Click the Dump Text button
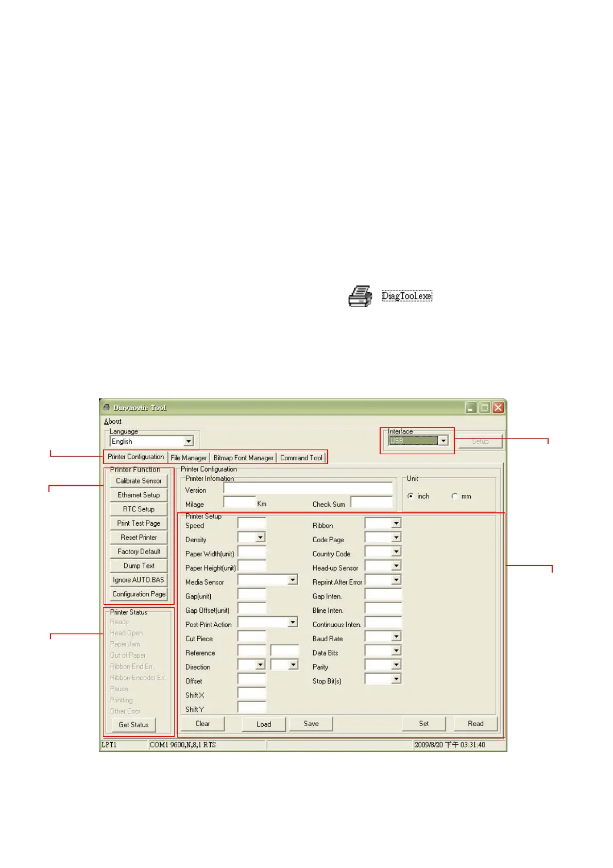This screenshot has height=868, width=613. pyautogui.click(x=139, y=566)
